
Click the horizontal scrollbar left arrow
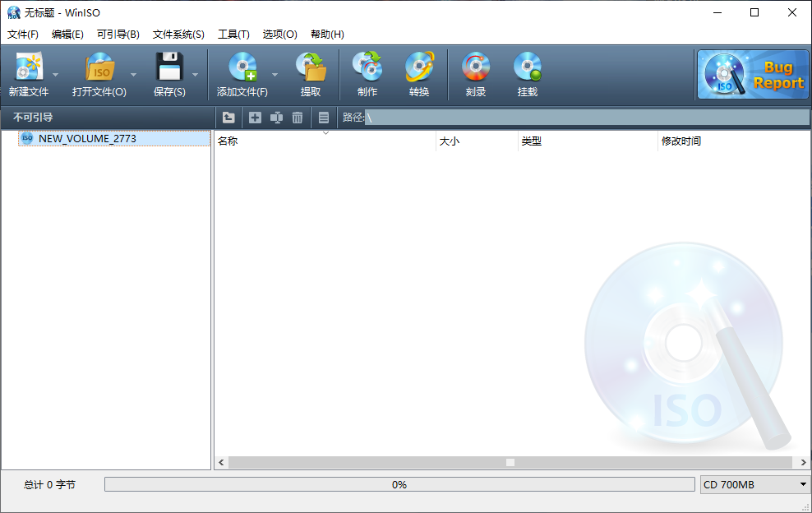click(221, 462)
